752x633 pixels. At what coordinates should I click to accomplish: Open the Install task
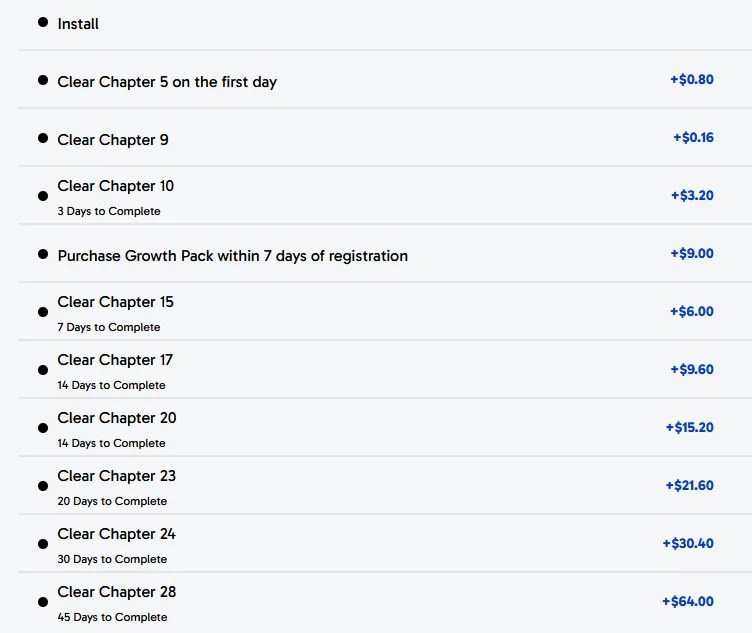click(78, 24)
